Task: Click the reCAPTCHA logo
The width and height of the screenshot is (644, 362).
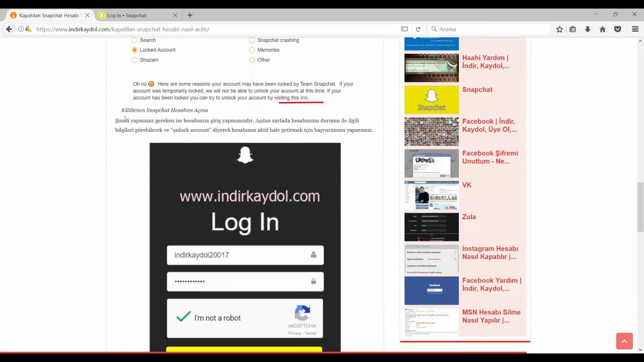Action: [302, 313]
